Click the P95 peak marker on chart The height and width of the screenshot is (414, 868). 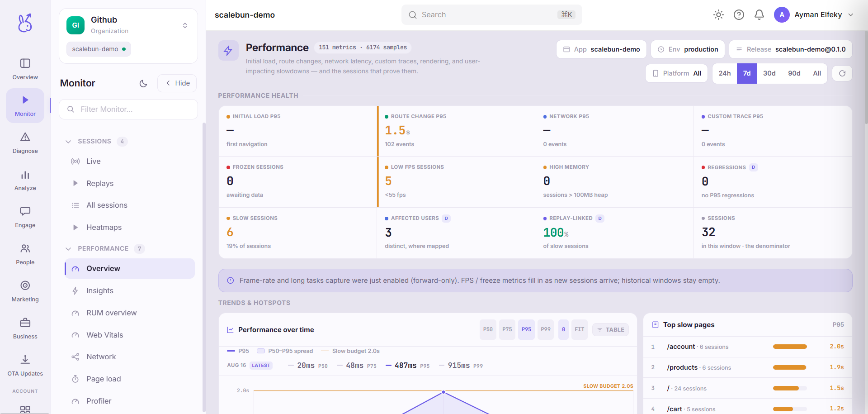[443, 392]
